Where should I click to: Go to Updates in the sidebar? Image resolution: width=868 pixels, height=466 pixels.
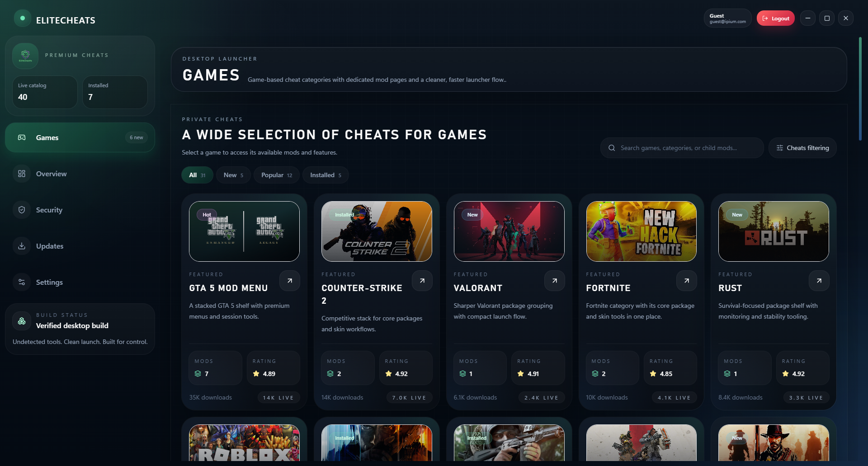(80, 246)
